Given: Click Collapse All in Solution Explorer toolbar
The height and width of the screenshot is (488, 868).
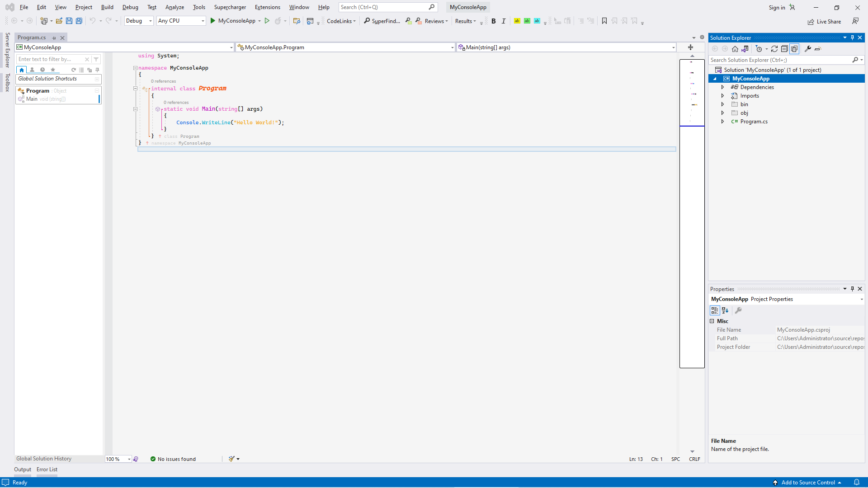Looking at the screenshot, I should pyautogui.click(x=784, y=49).
